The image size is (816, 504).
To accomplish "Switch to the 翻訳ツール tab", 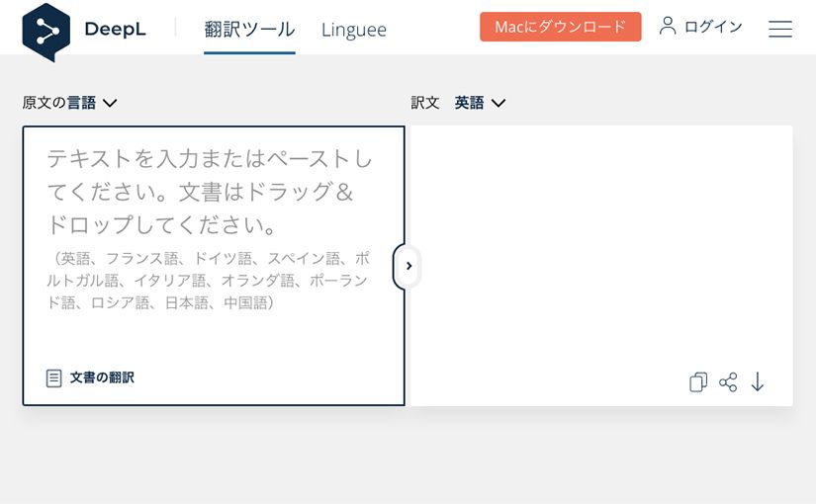I will (x=249, y=29).
